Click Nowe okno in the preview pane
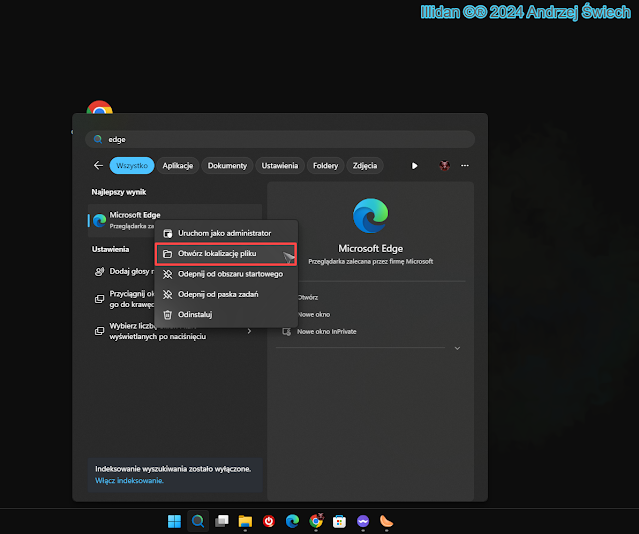This screenshot has width=639, height=534. pos(313,315)
